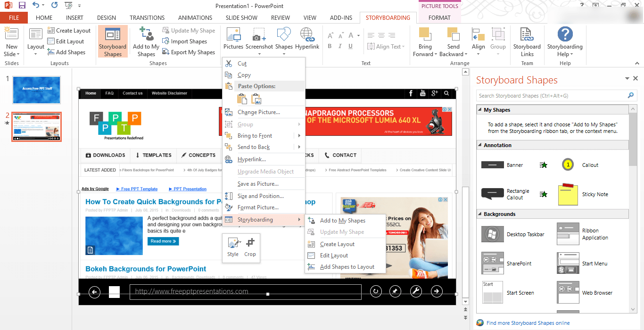This screenshot has width=644, height=330.
Task: Choose Change Picture... from the context menu
Action: pyautogui.click(x=264, y=112)
